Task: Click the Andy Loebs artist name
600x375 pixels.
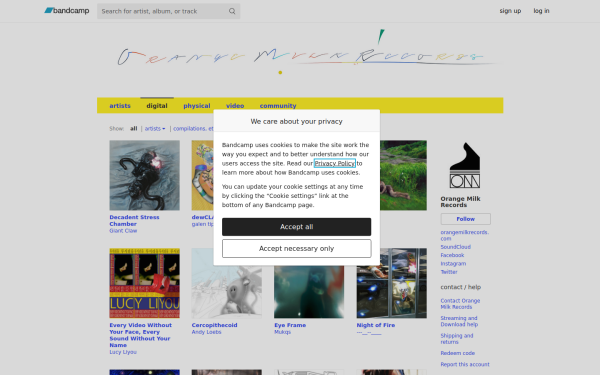Action: coord(207,332)
